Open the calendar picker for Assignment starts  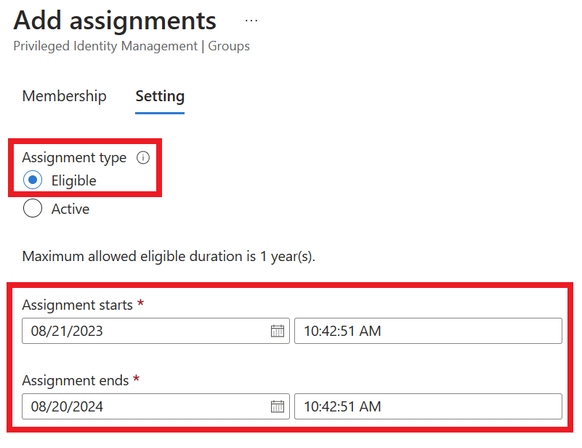click(x=277, y=331)
